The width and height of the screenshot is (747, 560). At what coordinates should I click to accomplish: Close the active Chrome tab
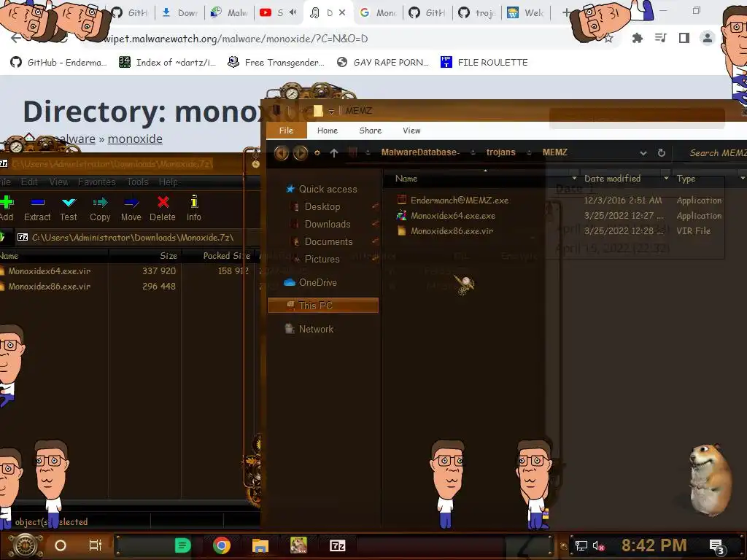coord(342,13)
